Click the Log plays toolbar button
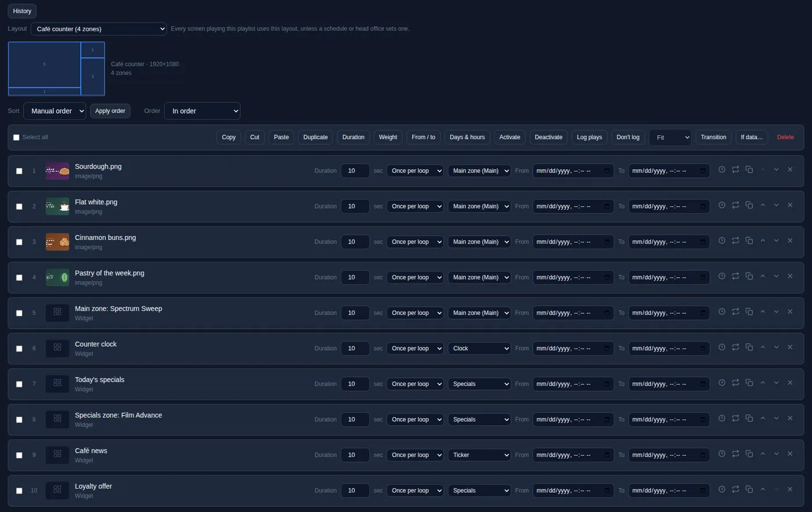Image resolution: width=812 pixels, height=512 pixels. point(589,137)
